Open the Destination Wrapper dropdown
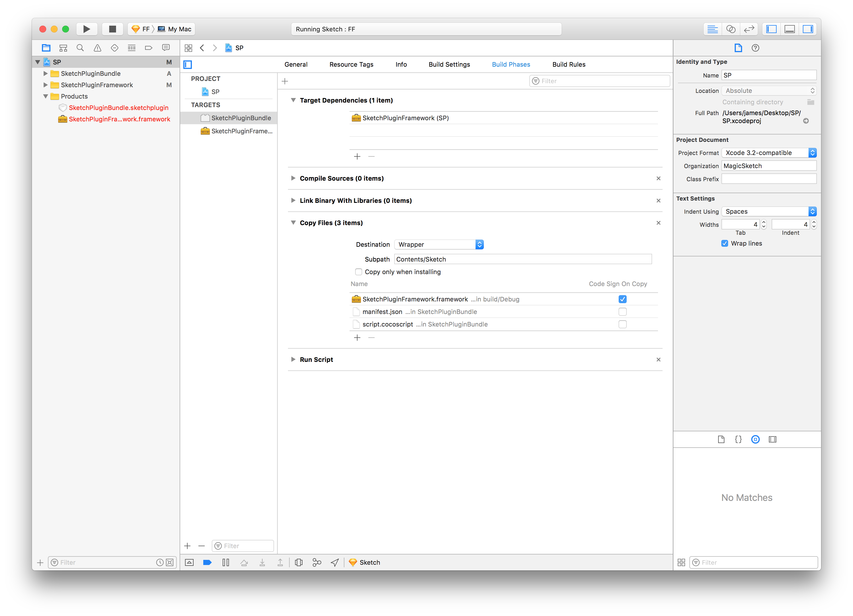 coord(438,244)
